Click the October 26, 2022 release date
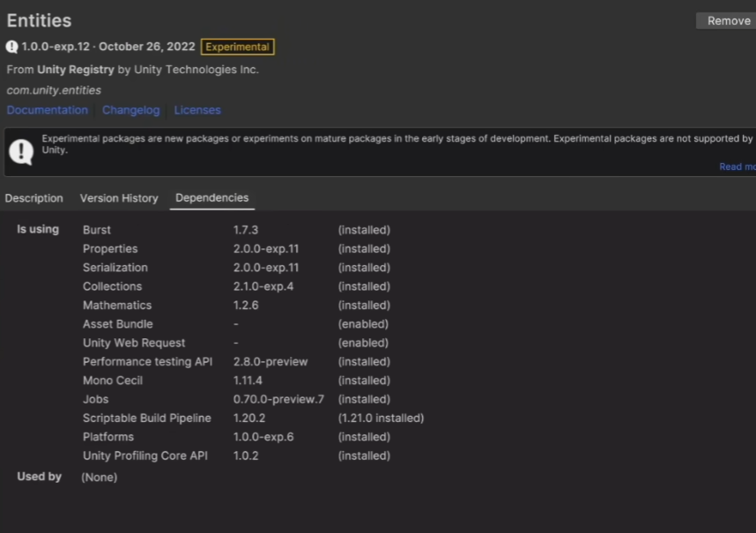Viewport: 756px width, 533px height. point(147,47)
